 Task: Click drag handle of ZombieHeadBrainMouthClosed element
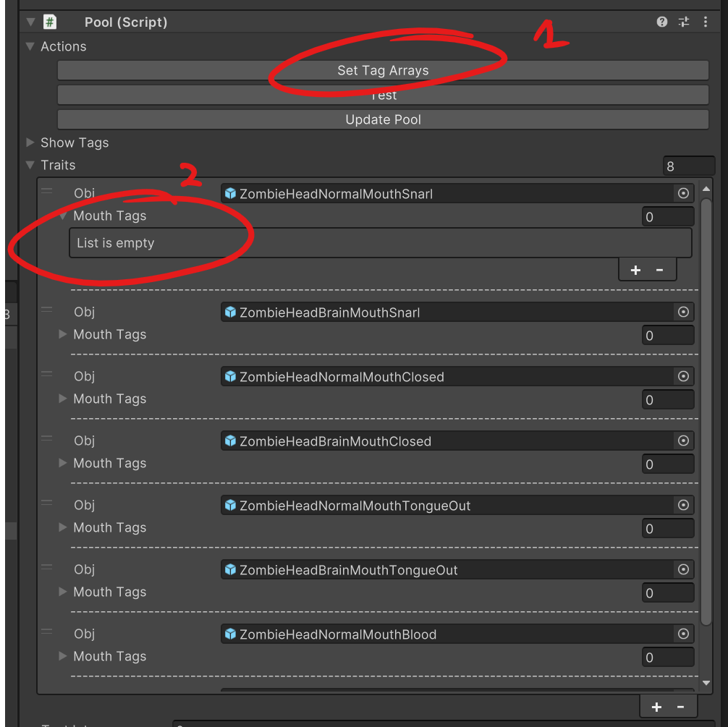click(x=47, y=438)
